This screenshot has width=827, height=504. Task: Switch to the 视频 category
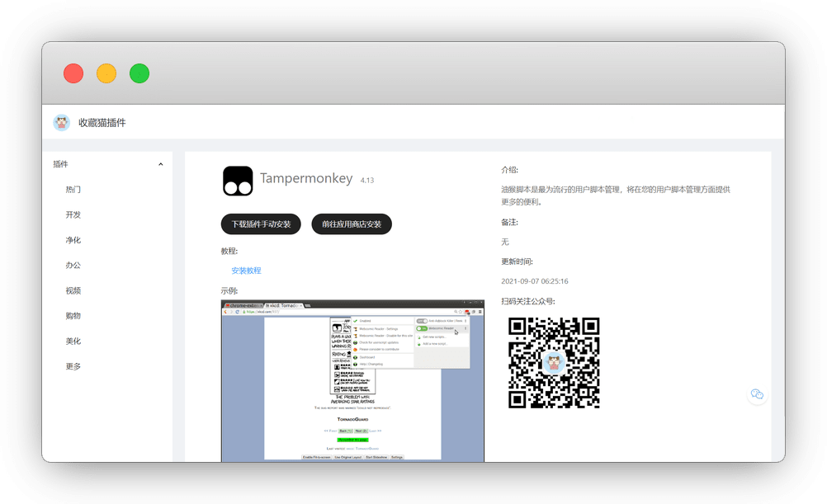[73, 290]
